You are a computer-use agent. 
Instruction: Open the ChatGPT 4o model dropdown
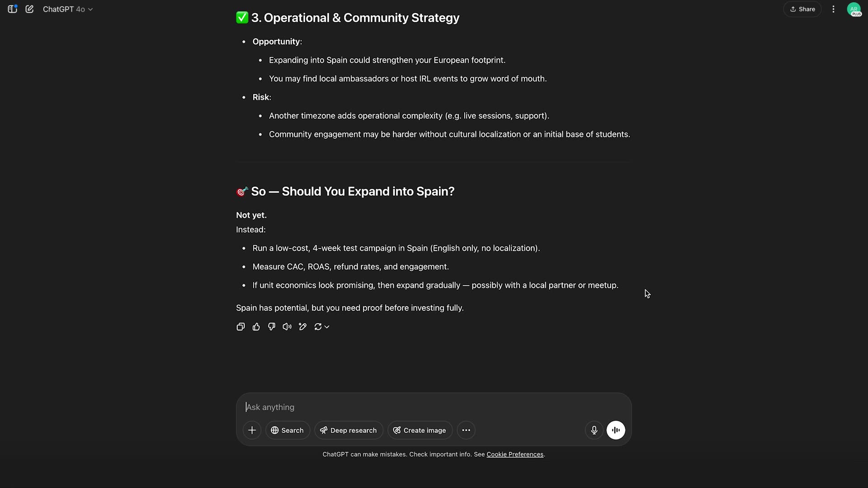click(x=68, y=9)
